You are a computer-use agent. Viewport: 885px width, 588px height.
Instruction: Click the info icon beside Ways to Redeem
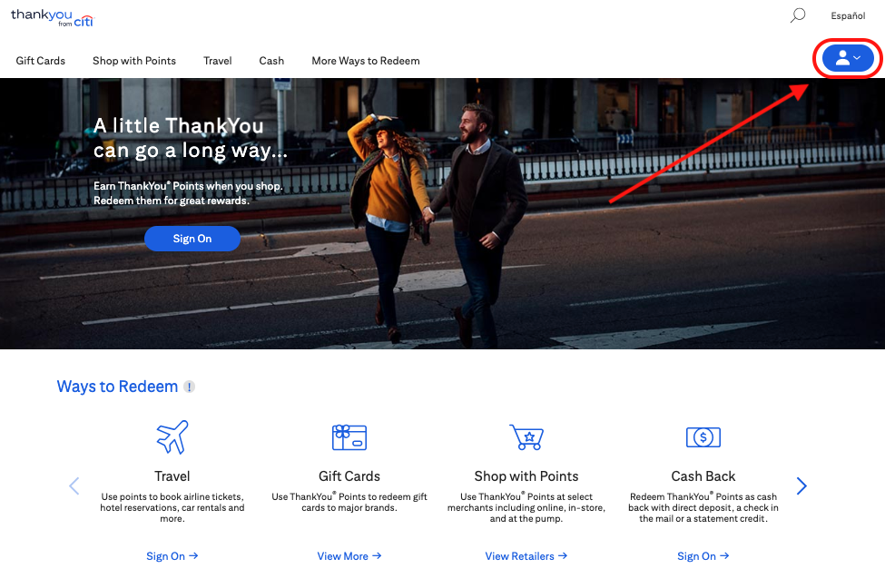(189, 387)
